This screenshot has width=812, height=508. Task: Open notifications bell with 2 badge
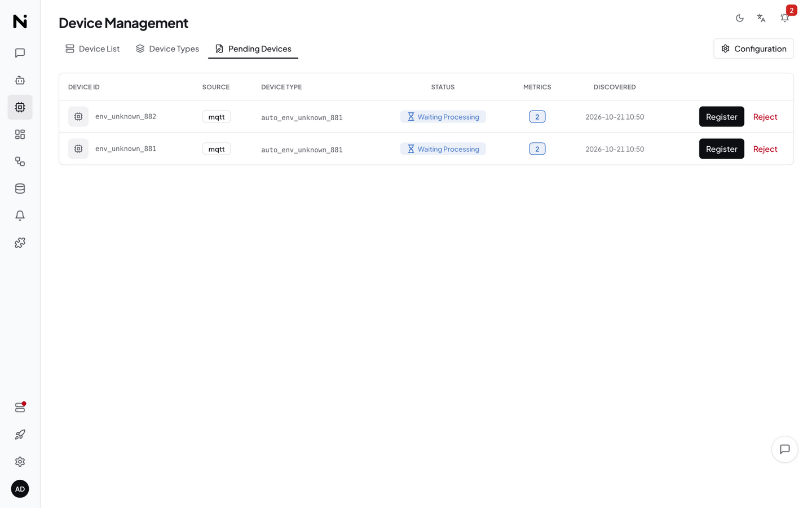[x=785, y=18]
